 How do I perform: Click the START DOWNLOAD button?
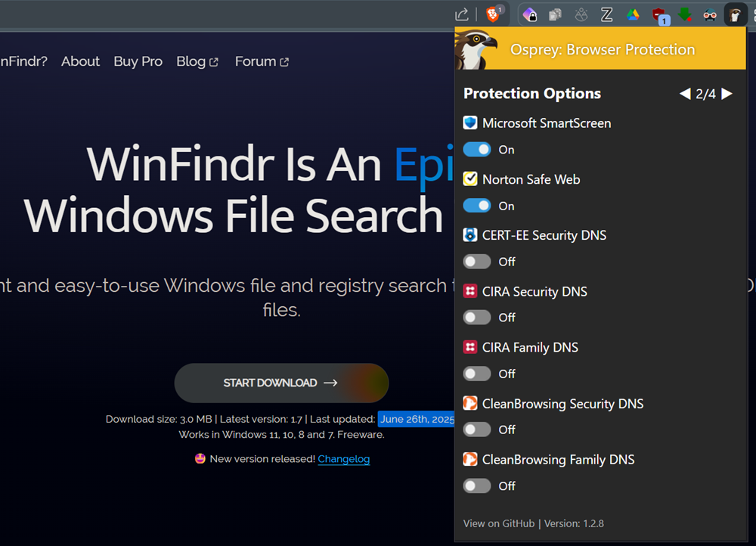(281, 383)
